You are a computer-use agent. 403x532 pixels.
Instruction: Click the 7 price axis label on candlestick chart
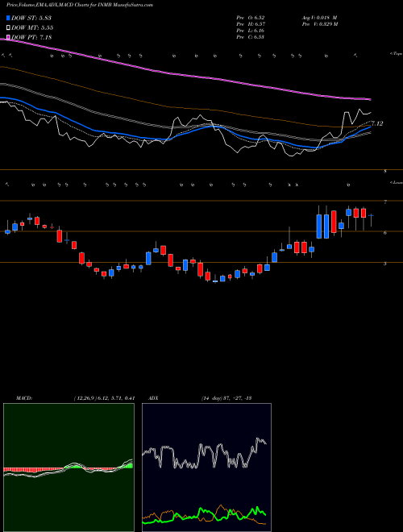[385, 202]
